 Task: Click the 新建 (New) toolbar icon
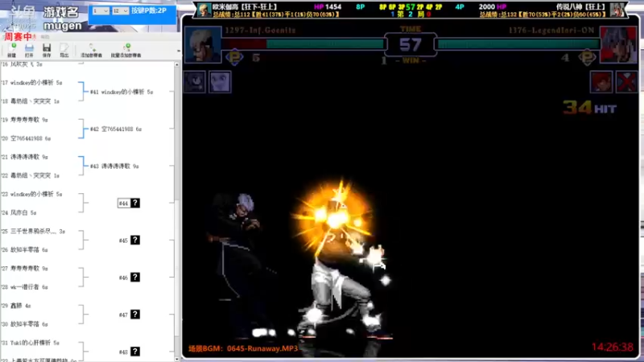[x=12, y=50]
